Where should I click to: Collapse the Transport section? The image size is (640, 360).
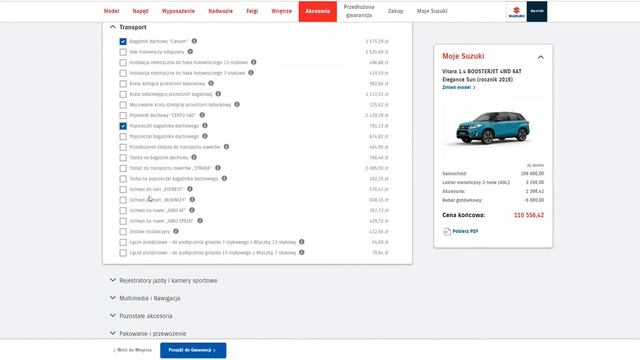click(113, 27)
